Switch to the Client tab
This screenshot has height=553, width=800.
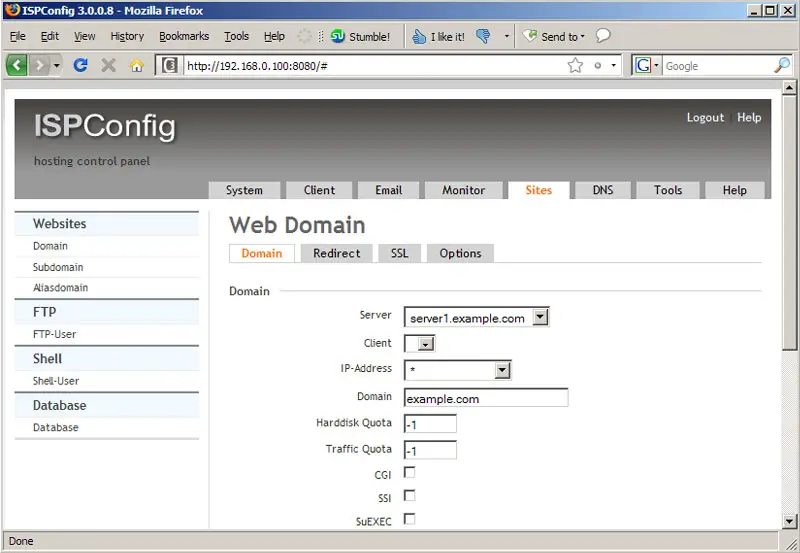319,190
